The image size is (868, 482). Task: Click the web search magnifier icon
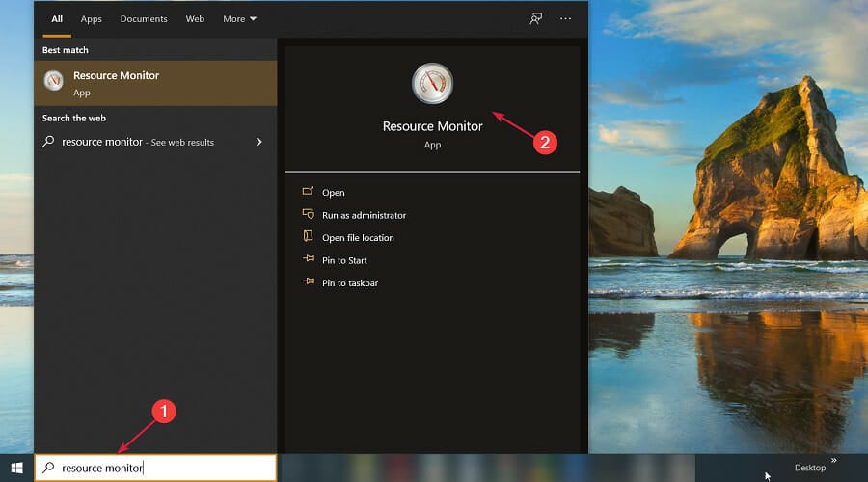click(x=49, y=141)
